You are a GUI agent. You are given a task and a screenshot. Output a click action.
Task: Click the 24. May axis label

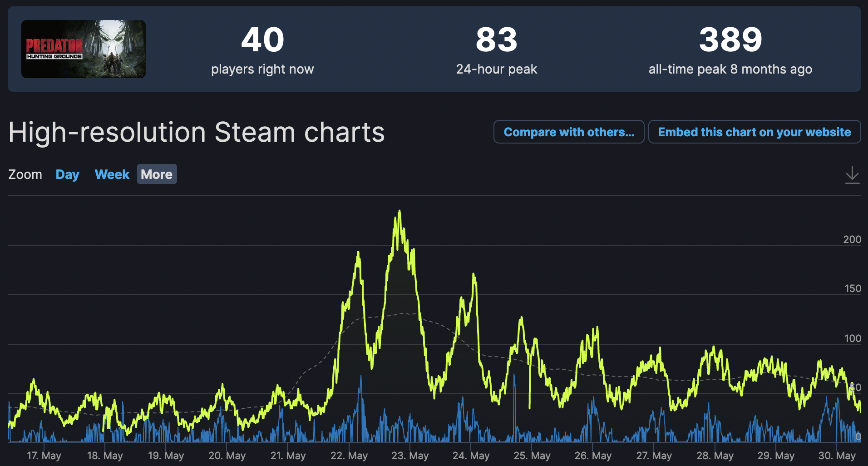(471, 455)
